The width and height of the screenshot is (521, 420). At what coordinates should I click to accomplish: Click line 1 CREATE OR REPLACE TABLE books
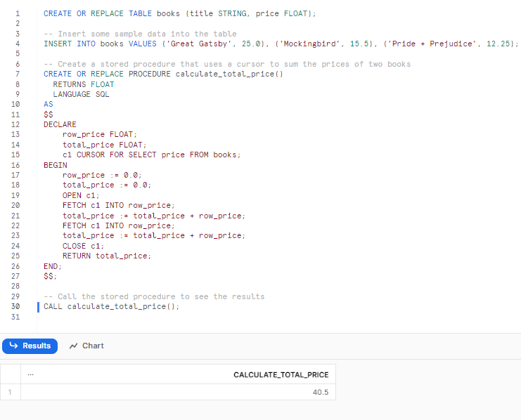pos(180,13)
